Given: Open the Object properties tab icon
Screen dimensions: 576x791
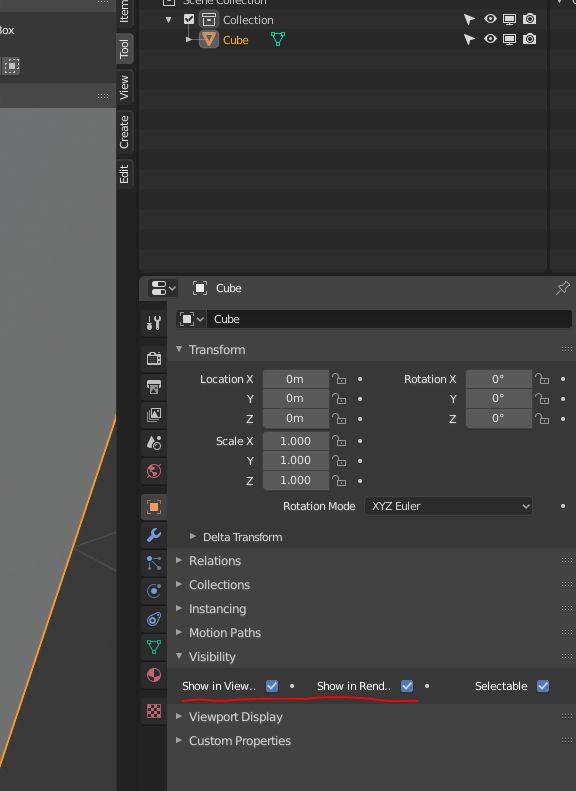Looking at the screenshot, I should (x=154, y=506).
